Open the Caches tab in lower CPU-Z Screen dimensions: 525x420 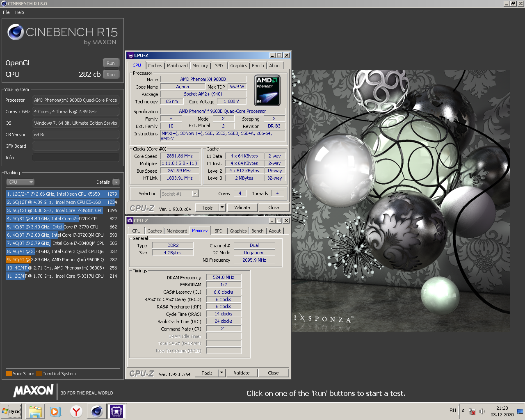pyautogui.click(x=155, y=231)
